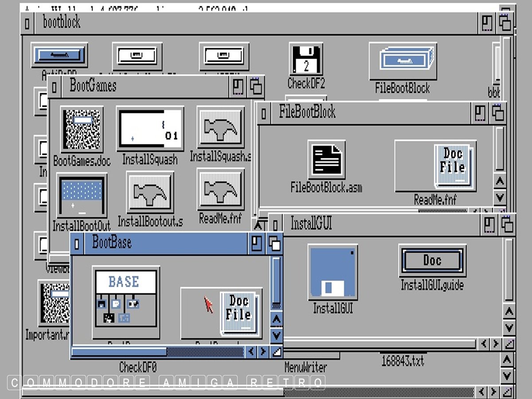Toggle zoom gadget of the InstallGUI window
532x399 pixels.
488,225
